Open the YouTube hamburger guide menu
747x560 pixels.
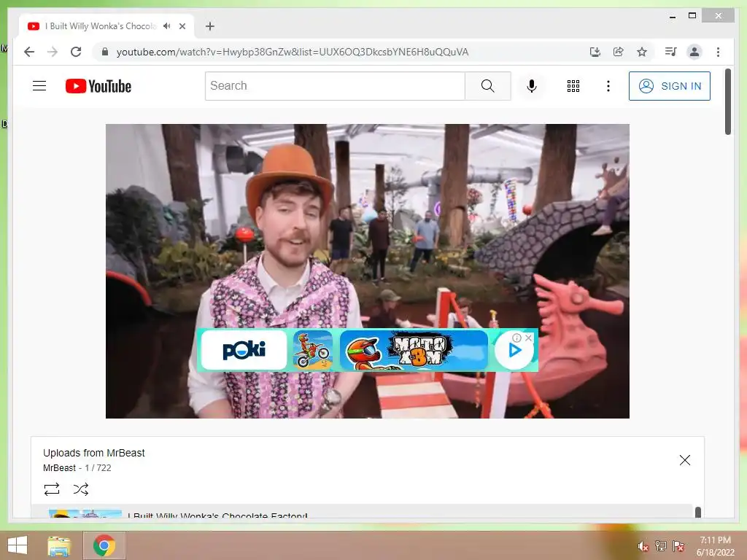pos(39,86)
